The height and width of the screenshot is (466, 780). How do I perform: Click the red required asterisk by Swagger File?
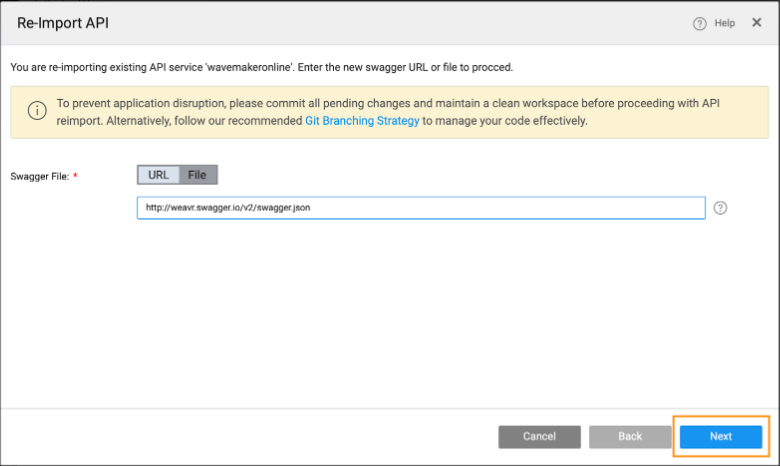point(75,176)
